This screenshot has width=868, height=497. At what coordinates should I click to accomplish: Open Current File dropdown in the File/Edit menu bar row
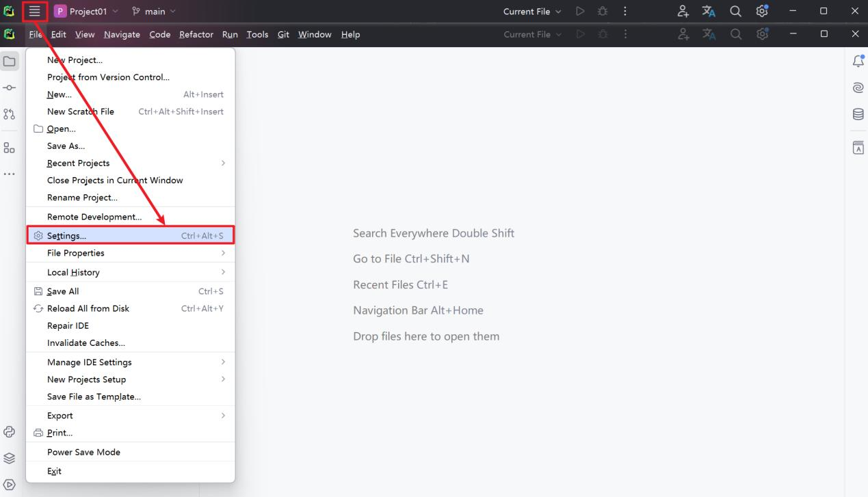[532, 34]
